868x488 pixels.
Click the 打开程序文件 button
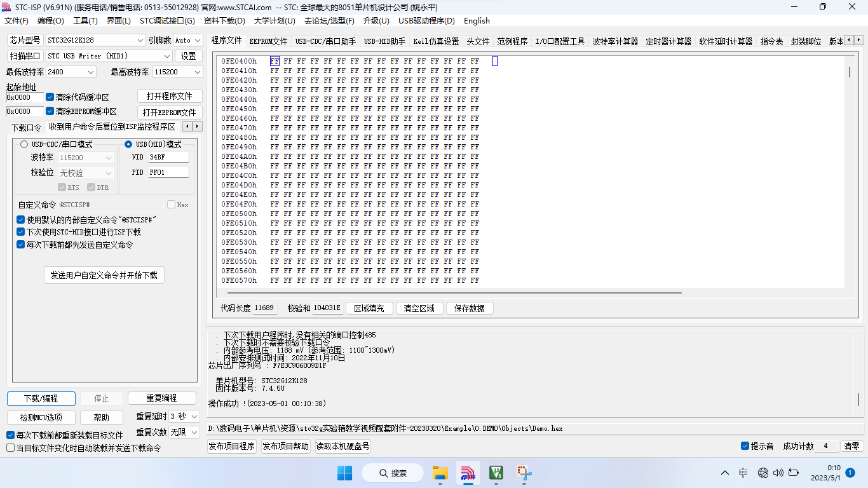pyautogui.click(x=170, y=96)
